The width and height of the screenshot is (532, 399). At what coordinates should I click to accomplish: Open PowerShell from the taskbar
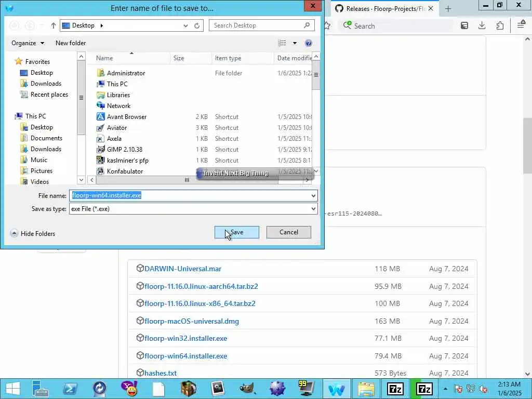click(70, 389)
